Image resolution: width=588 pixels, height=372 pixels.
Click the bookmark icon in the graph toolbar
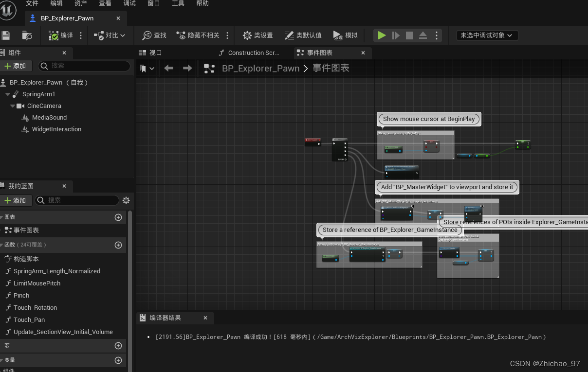[144, 68]
